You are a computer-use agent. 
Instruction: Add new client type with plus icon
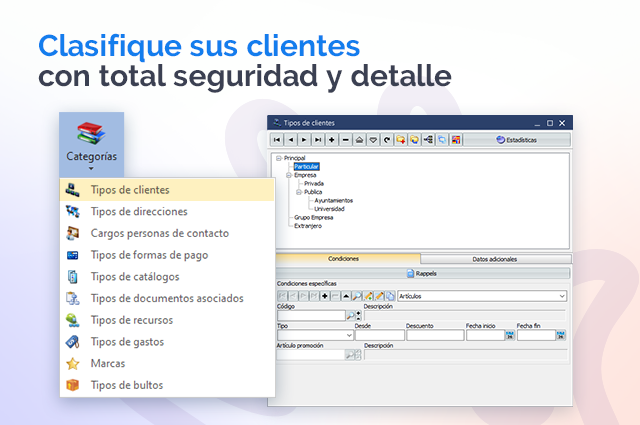[332, 140]
